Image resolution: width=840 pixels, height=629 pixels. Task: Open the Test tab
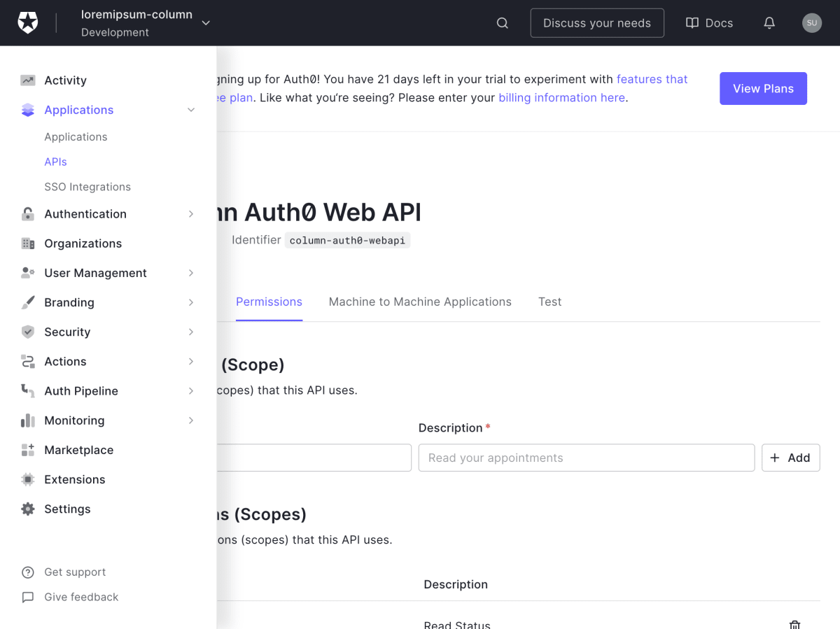point(549,302)
